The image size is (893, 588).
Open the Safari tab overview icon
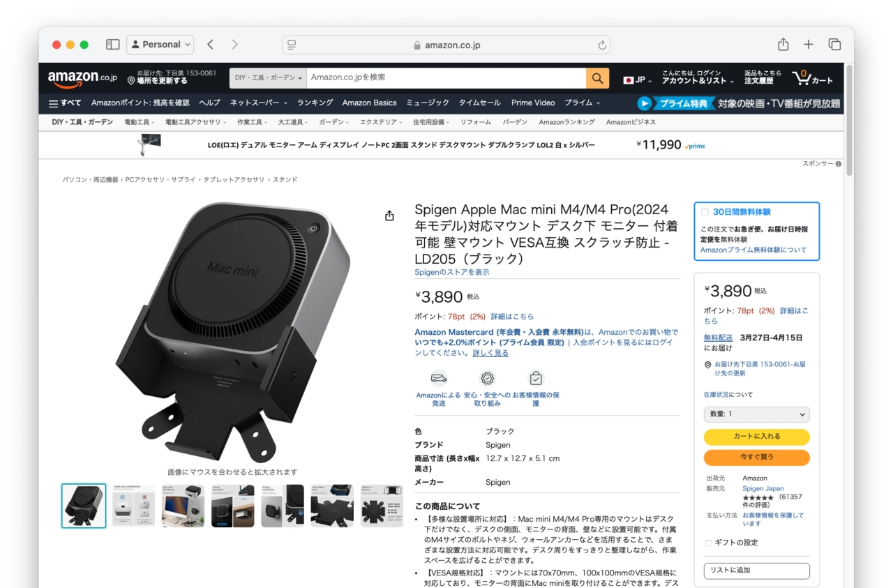click(x=834, y=45)
